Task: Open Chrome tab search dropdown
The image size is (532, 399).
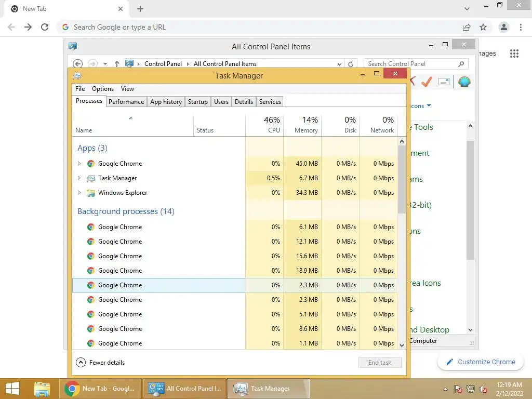Action: (467, 9)
